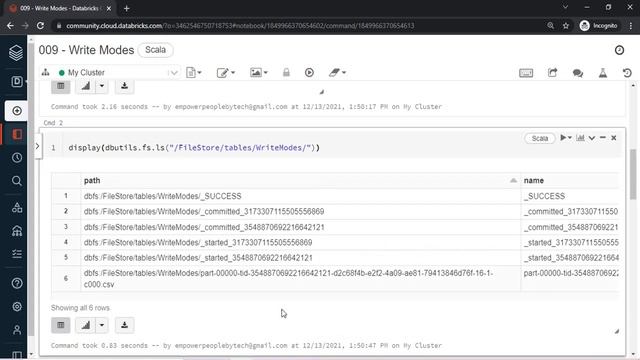Image resolution: width=640 pixels, height=360 pixels.
Task: Open the comments bubble icon
Action: tap(578, 73)
